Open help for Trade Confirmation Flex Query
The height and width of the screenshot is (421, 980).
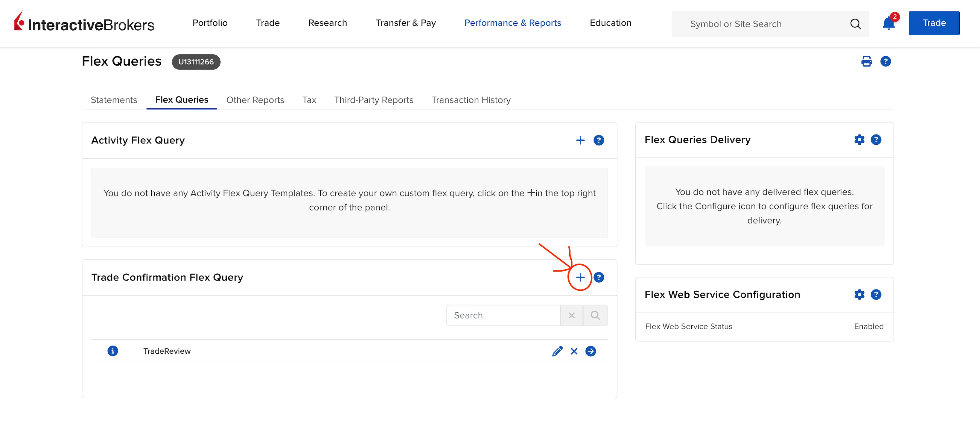(598, 277)
